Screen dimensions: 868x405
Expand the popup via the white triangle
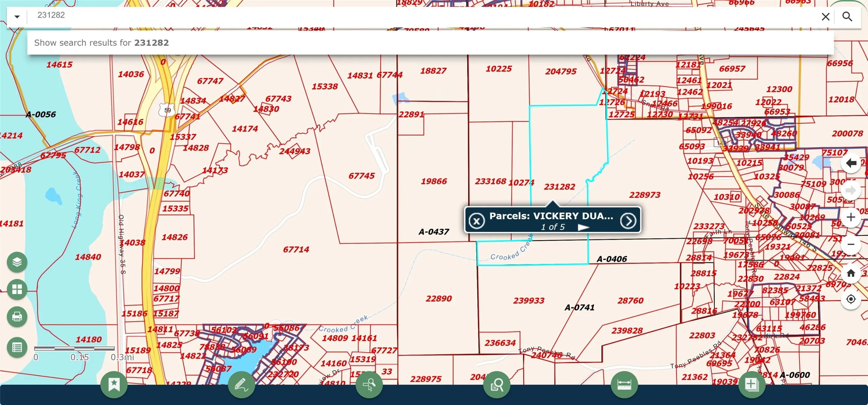pyautogui.click(x=583, y=227)
